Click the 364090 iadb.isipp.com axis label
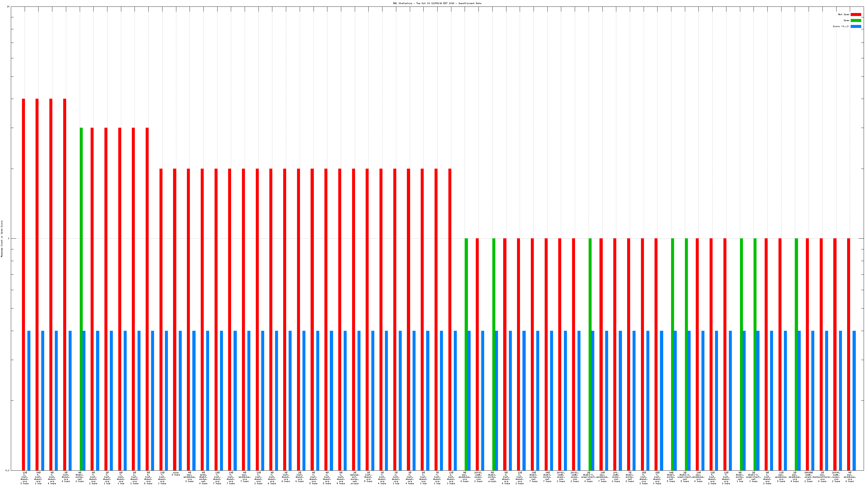 [808, 477]
